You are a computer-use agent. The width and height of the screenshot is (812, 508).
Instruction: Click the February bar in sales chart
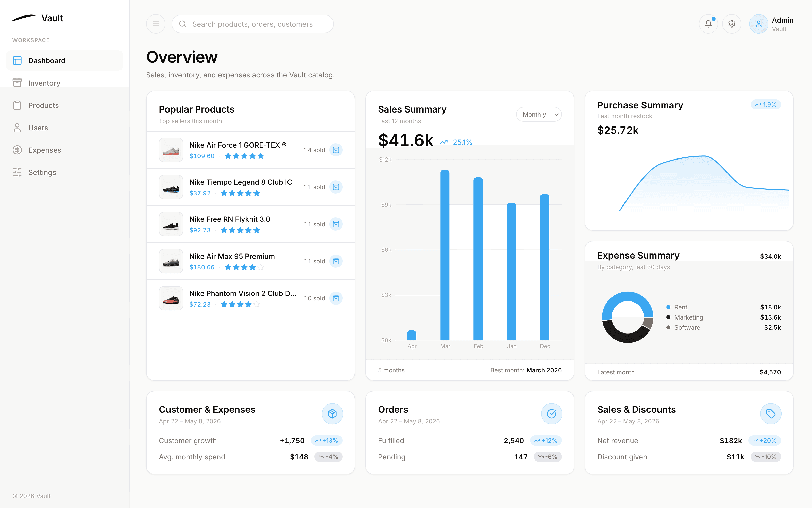point(478,259)
